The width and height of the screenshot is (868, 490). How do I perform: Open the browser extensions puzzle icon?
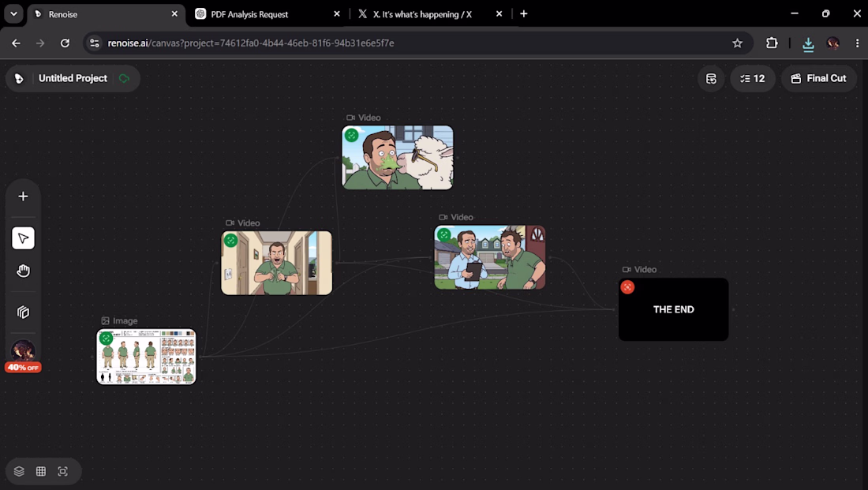(x=772, y=43)
